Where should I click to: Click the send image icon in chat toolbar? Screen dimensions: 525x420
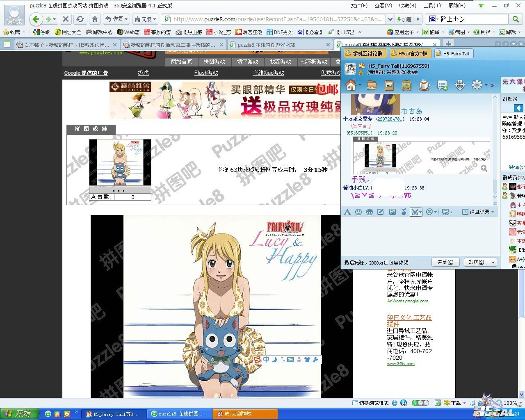393,212
